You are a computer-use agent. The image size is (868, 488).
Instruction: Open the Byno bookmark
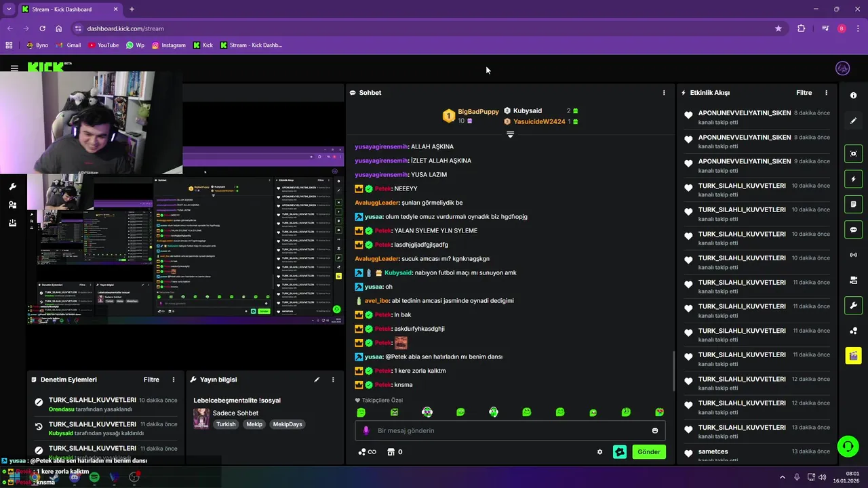[x=37, y=45]
